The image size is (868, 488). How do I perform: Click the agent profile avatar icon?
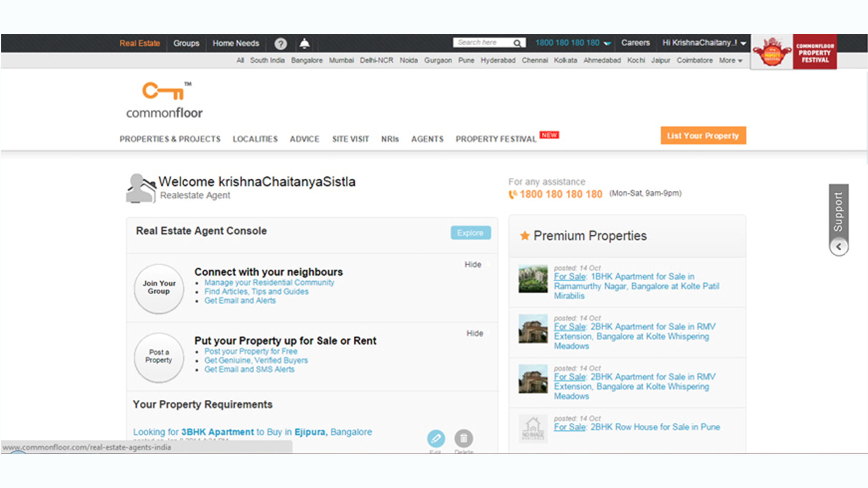click(x=141, y=188)
